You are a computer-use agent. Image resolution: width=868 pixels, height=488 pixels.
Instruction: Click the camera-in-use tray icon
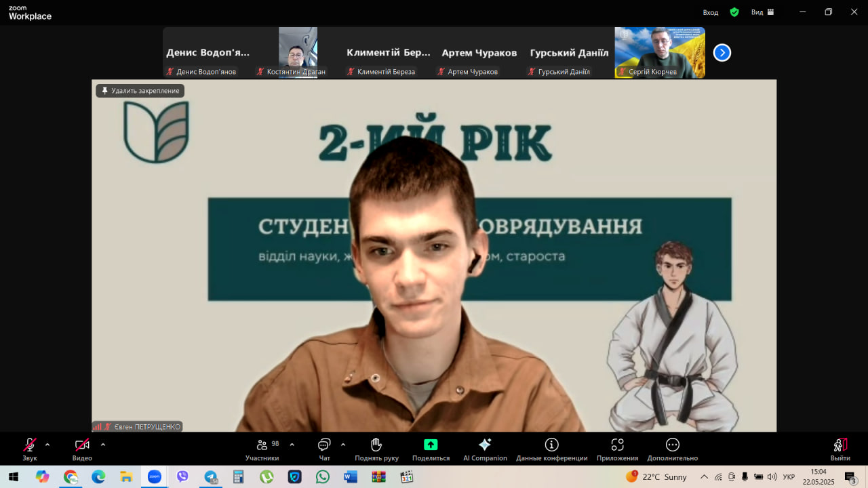pos(732,476)
